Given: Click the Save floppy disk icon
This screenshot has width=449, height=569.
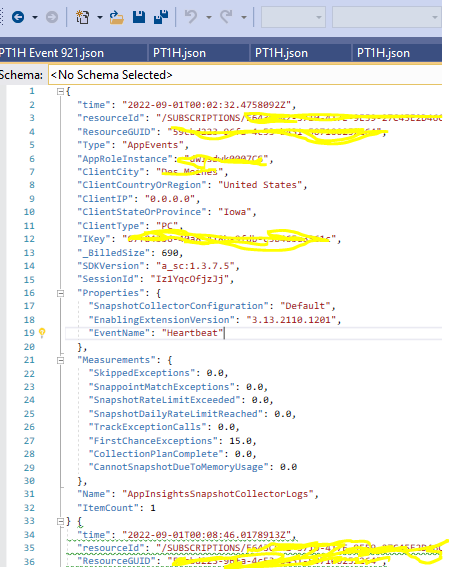Looking at the screenshot, I should tap(139, 17).
